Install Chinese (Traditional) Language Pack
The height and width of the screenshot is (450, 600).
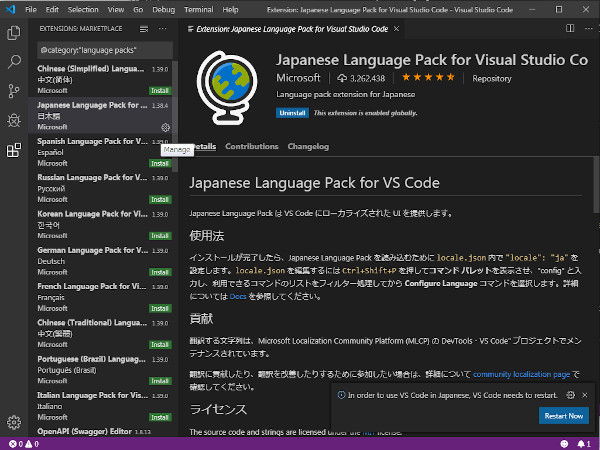(160, 344)
